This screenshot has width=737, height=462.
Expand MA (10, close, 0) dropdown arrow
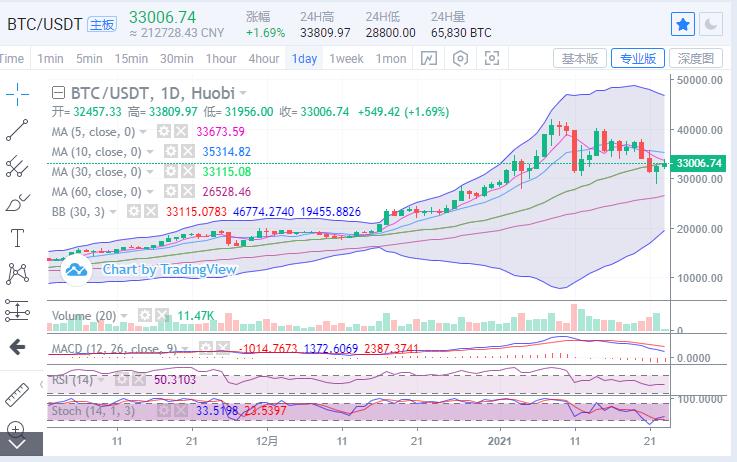tap(150, 152)
